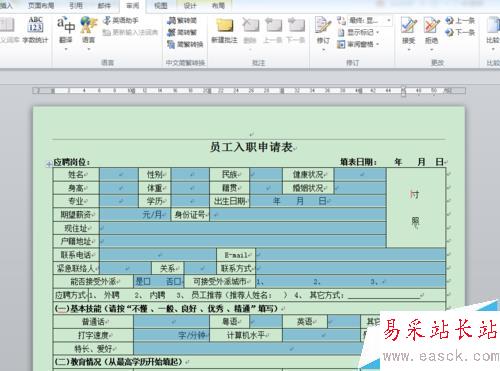Viewport: 500px width, 371px height.
Task: Click the E-mail cell
Action: (236, 255)
